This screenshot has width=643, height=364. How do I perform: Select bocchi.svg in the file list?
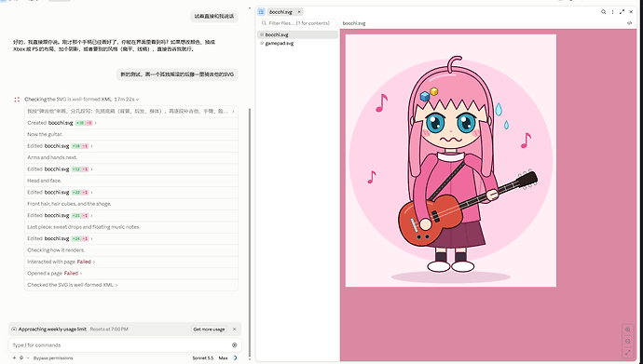click(297, 34)
